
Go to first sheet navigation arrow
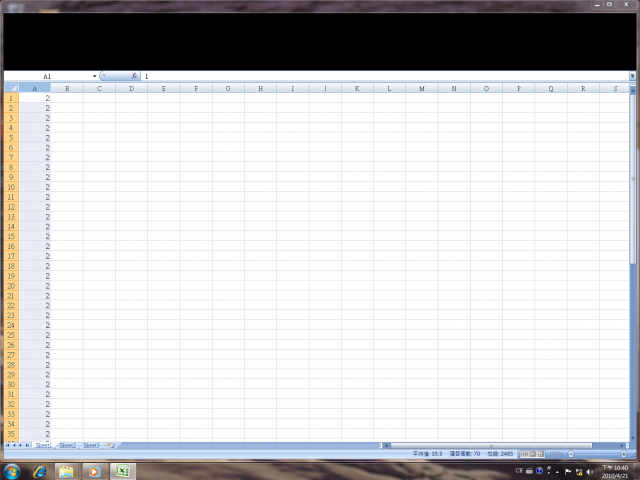coord(7,445)
